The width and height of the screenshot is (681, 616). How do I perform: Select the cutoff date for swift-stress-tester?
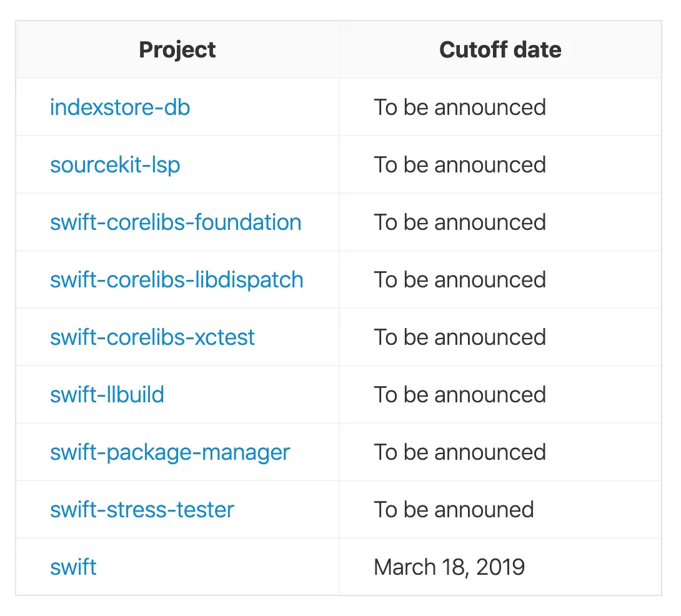pos(454,510)
